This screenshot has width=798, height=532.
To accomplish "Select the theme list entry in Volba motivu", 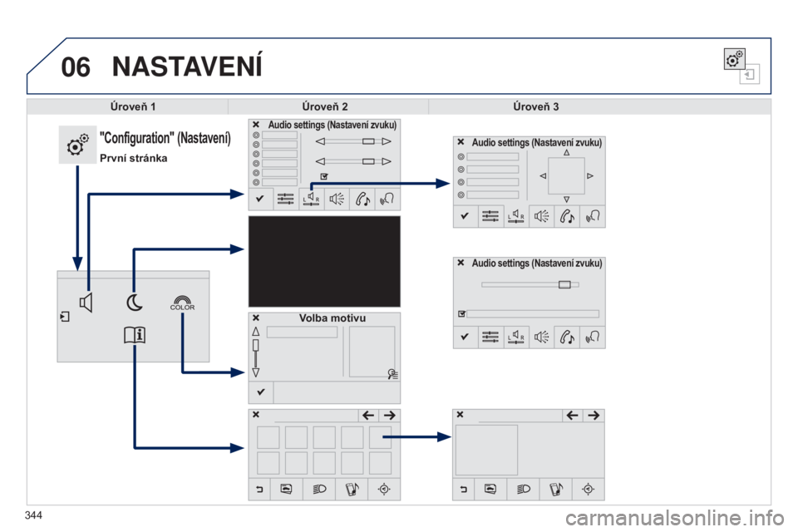I will click(302, 332).
